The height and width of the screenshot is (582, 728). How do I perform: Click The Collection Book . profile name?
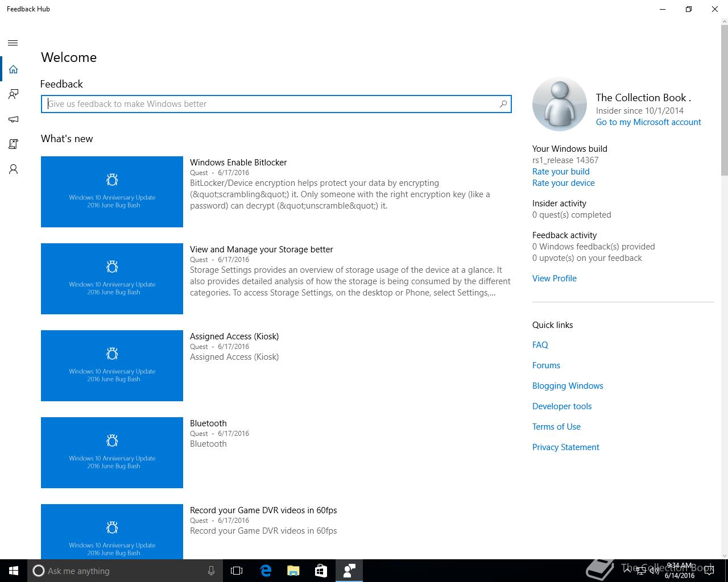(643, 98)
